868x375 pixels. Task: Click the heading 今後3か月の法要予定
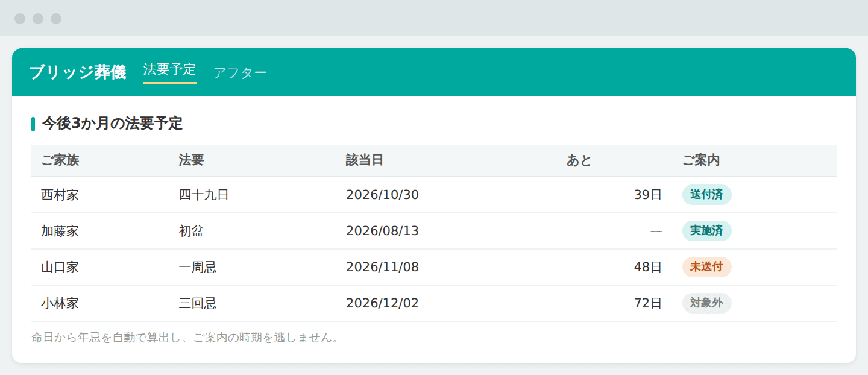coord(112,124)
